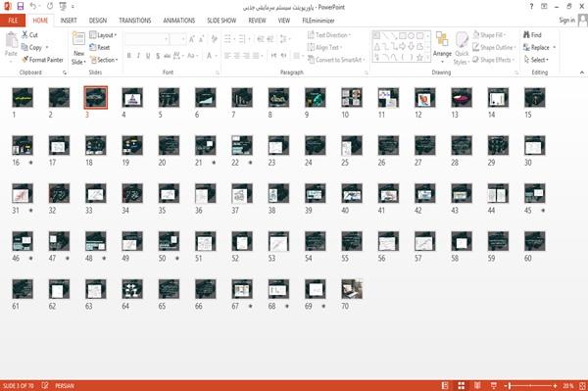Open Shape Outline dropdown
Image resolution: width=588 pixels, height=391 pixels.
[494, 47]
